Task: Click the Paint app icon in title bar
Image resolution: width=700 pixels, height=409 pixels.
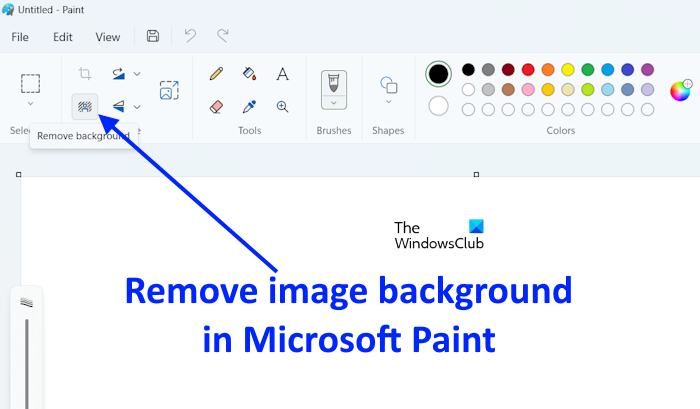Action: 8,9
